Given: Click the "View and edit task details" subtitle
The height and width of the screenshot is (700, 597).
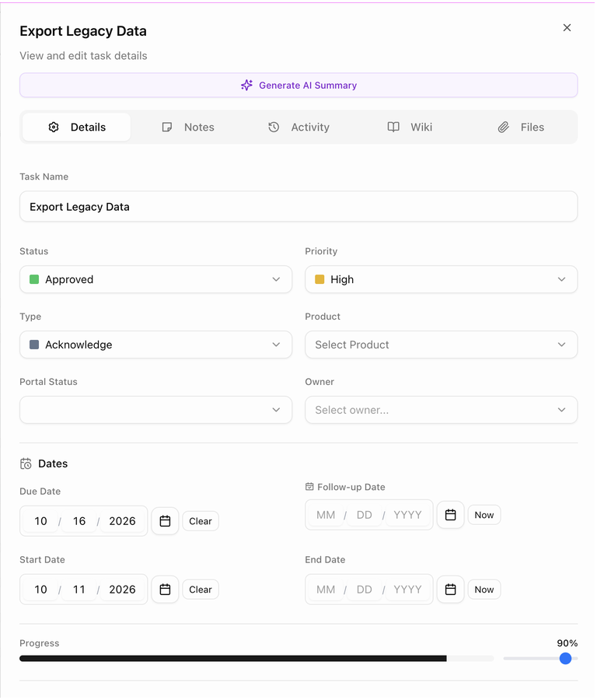Looking at the screenshot, I should (83, 56).
